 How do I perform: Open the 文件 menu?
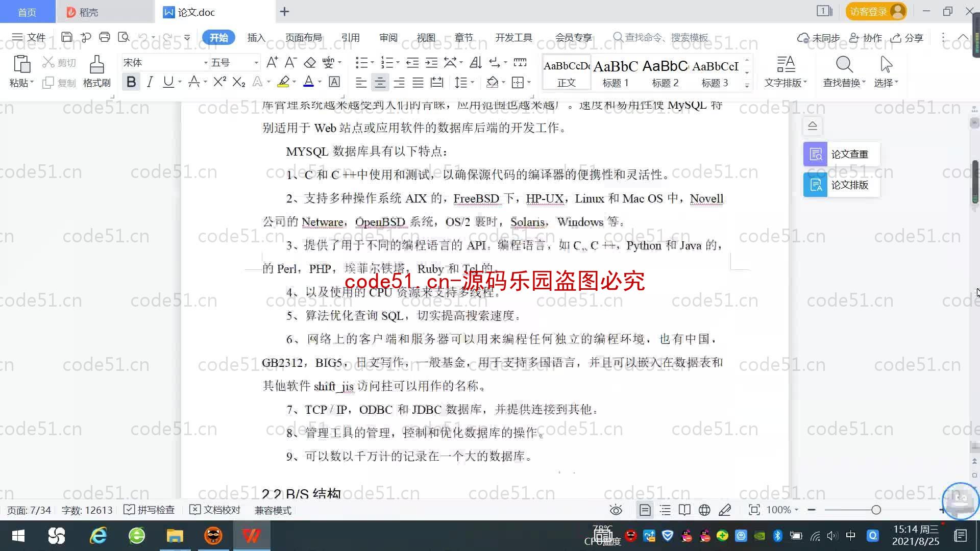[x=29, y=37]
